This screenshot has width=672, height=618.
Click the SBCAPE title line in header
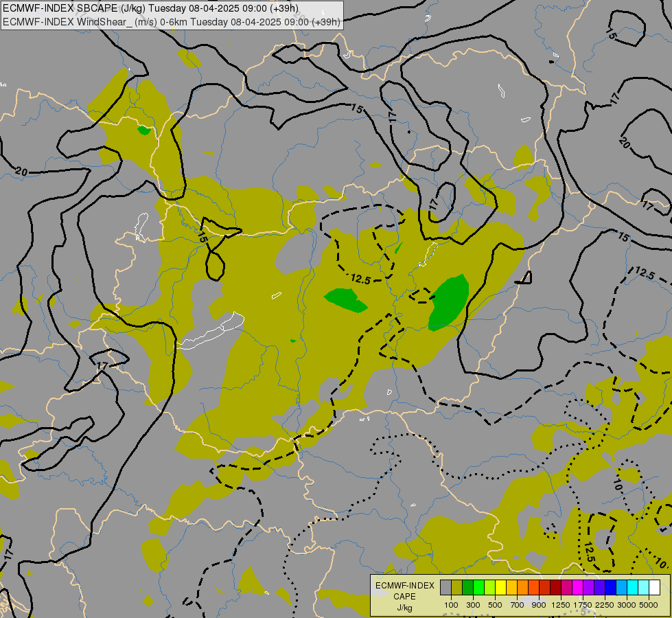150,8
